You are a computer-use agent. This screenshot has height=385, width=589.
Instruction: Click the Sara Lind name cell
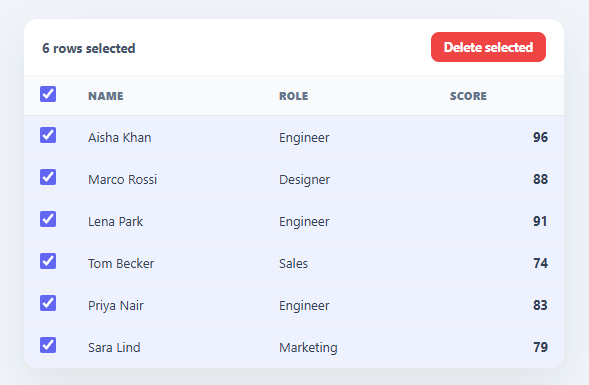[114, 347]
